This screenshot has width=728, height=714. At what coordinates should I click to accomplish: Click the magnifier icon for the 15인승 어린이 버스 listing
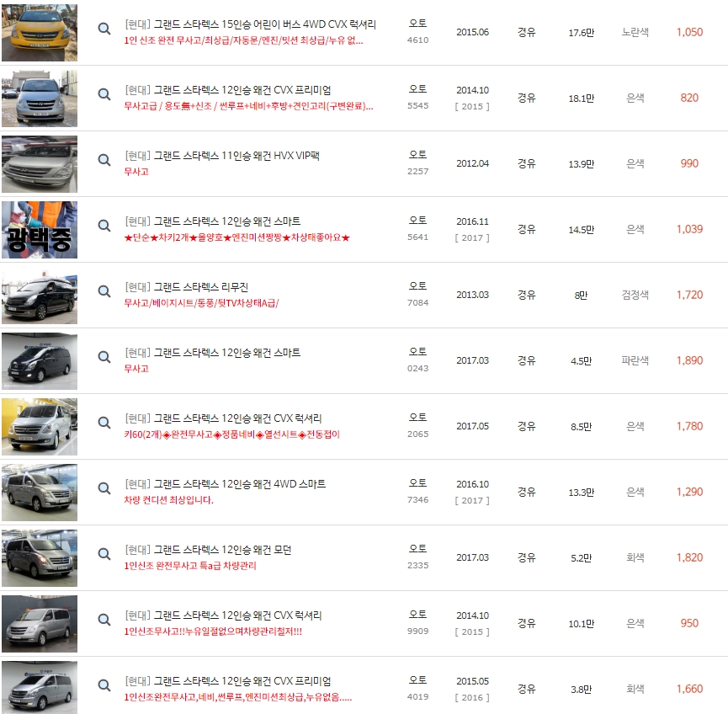tap(104, 28)
